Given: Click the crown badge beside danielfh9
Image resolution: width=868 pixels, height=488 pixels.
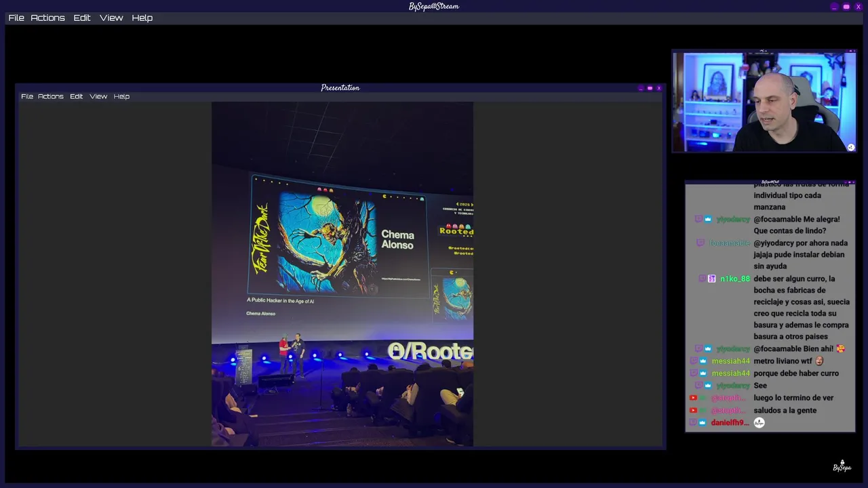Looking at the screenshot, I should [703, 422].
